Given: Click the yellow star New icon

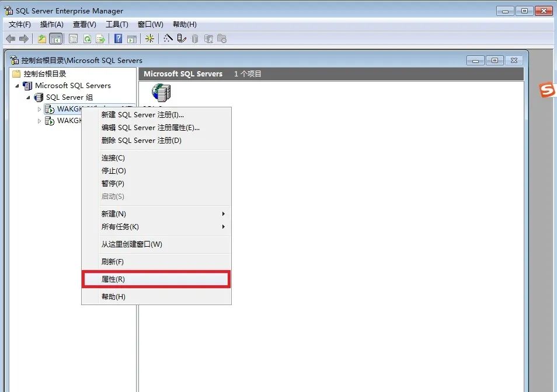Looking at the screenshot, I should click(149, 38).
